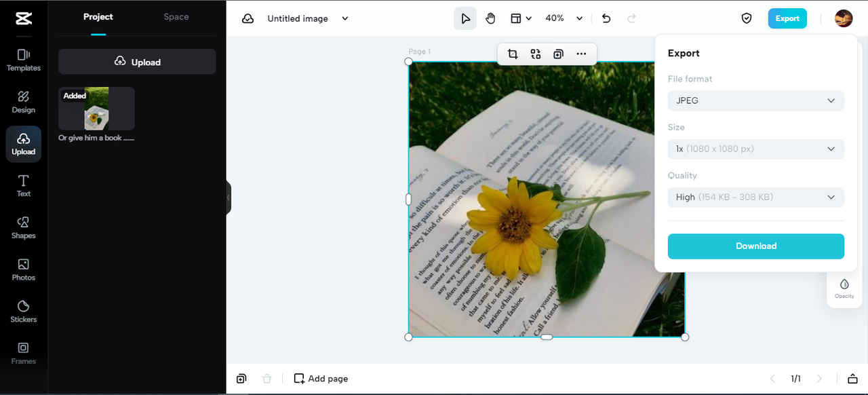Click the 1/1 page counter

[x=796, y=379]
